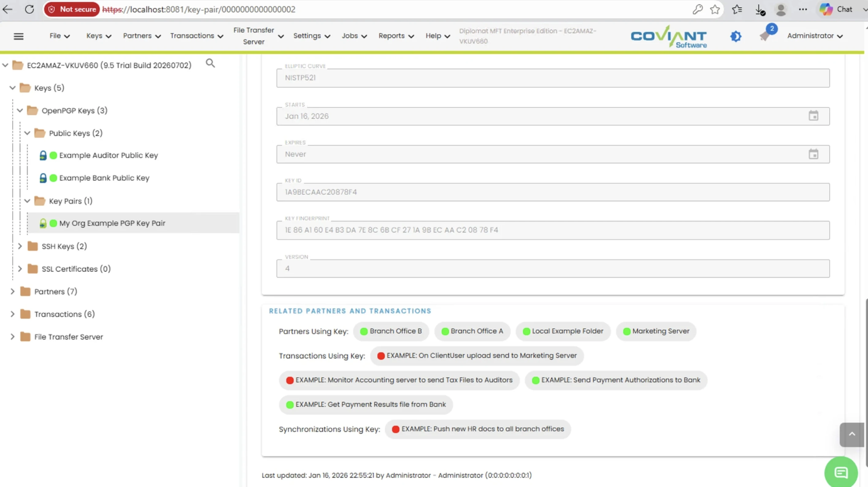The width and height of the screenshot is (868, 487).
Task: Open the Branch Office A partner chip
Action: [472, 331]
